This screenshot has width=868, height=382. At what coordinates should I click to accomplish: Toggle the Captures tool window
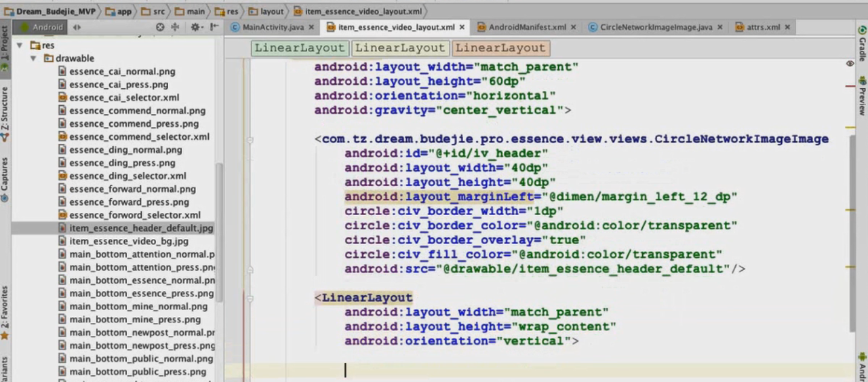point(5,178)
